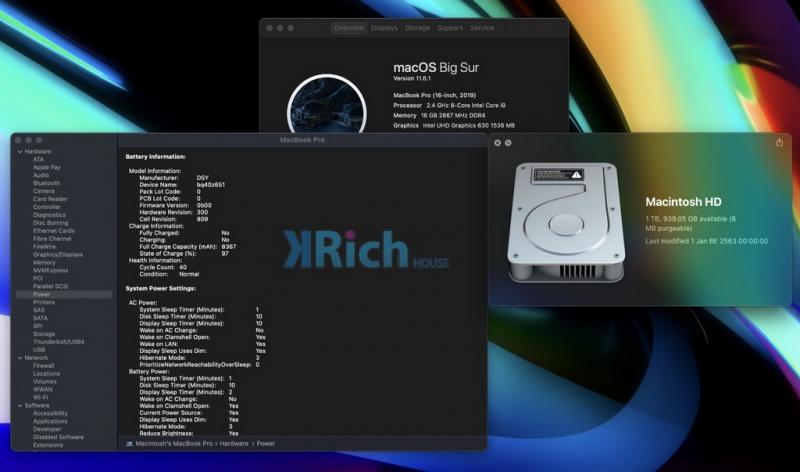Select Disc Burning in the sidebar
The height and width of the screenshot is (472, 800).
[50, 223]
